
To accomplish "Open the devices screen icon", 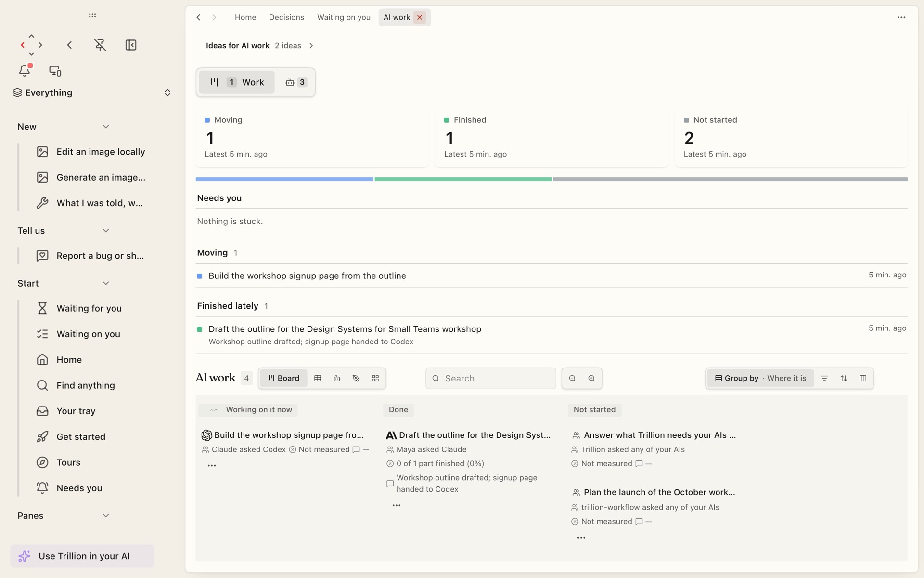I will pos(55,71).
